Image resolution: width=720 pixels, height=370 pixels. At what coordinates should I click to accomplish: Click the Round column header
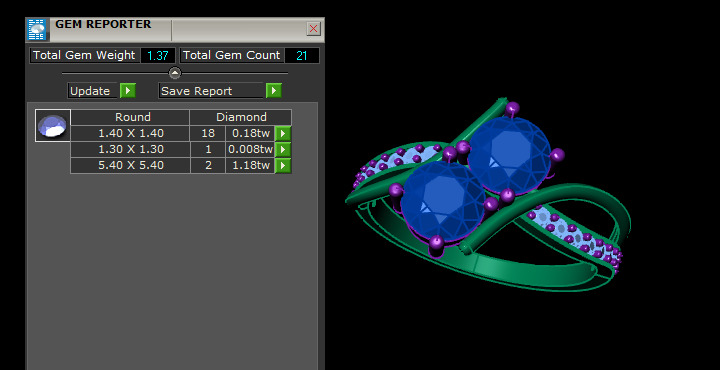click(130, 117)
